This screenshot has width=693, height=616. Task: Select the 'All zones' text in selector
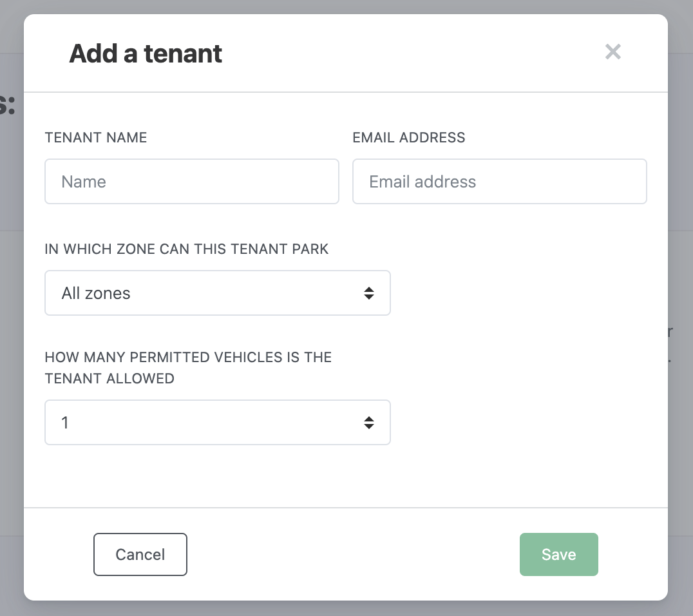coord(96,293)
